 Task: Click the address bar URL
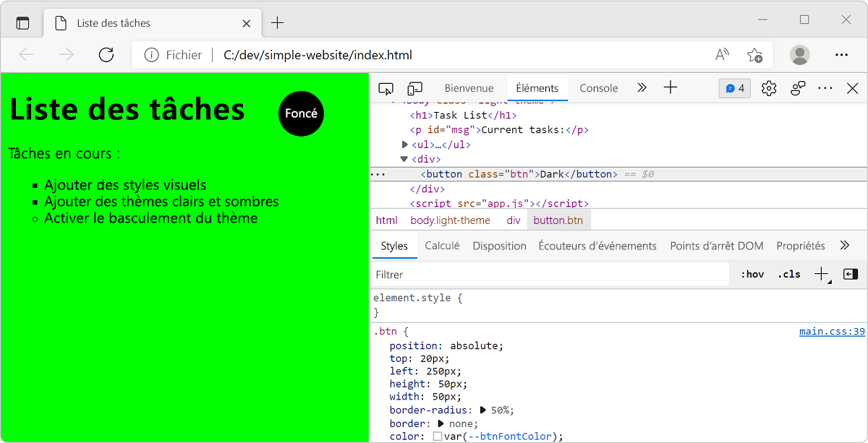pos(318,55)
